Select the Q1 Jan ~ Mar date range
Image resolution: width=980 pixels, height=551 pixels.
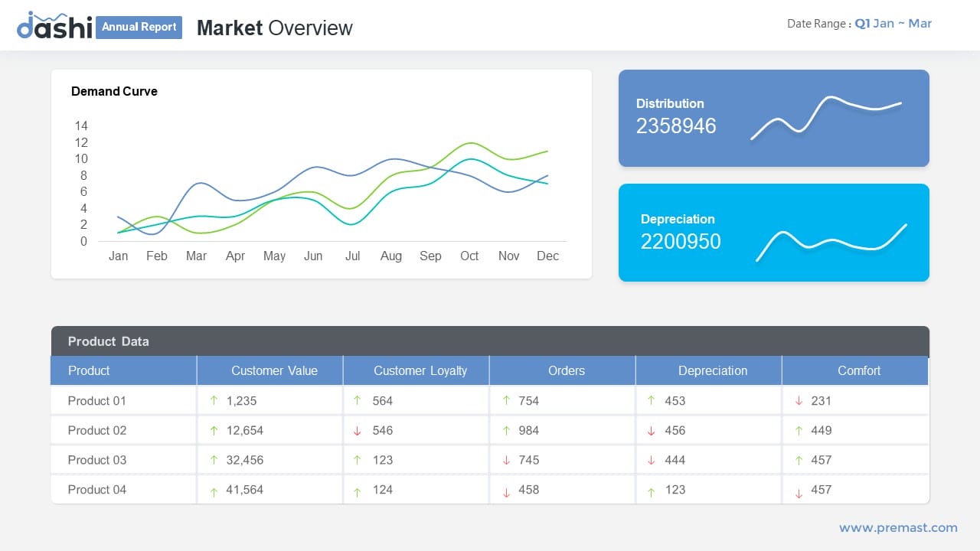click(893, 23)
